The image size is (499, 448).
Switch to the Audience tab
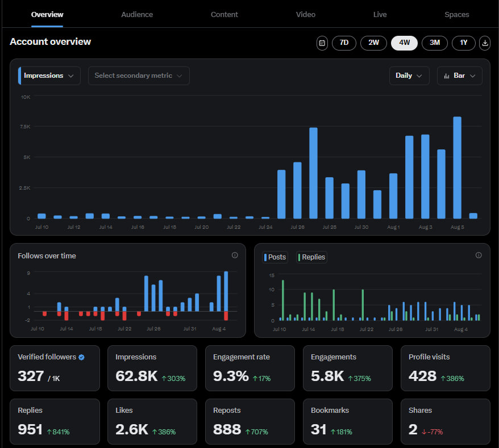click(137, 14)
